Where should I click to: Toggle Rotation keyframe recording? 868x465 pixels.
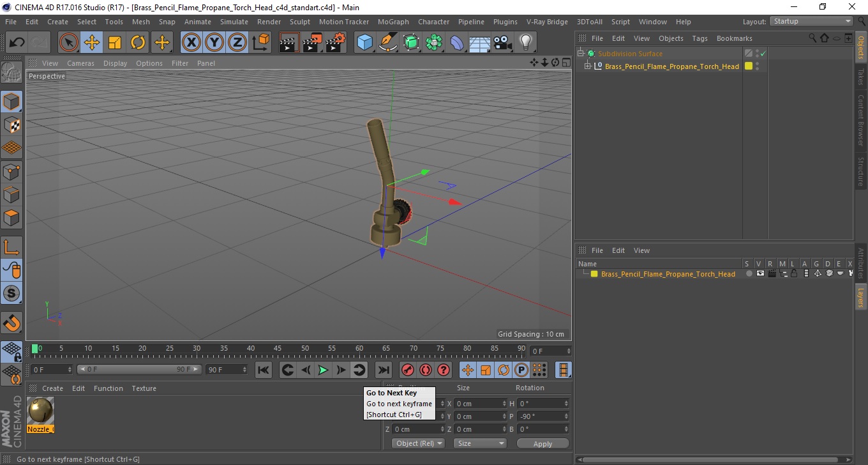(504, 370)
